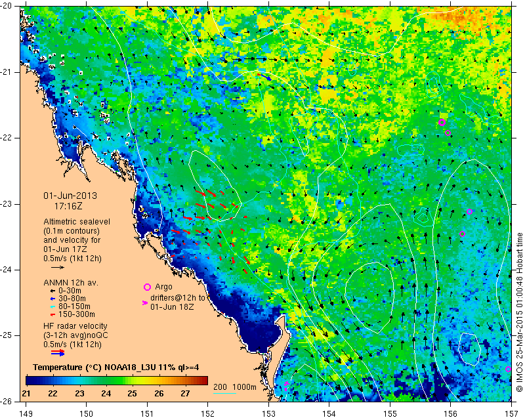Click the magenta drifter arrow legend icon

point(145,303)
